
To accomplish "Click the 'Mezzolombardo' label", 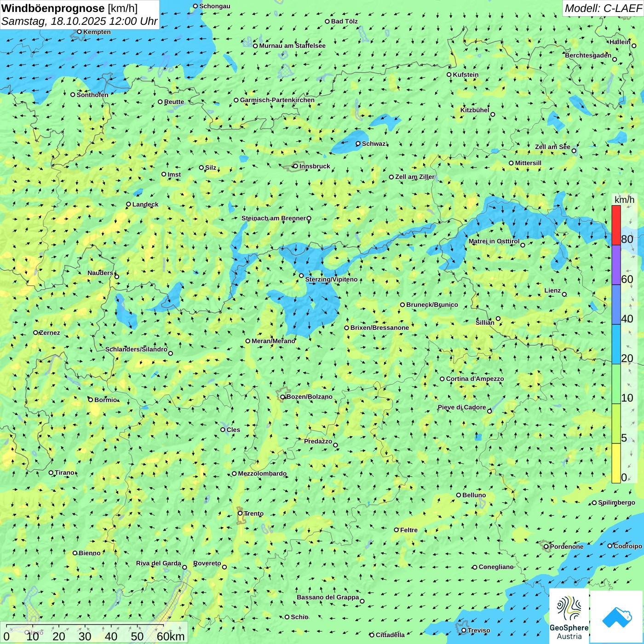I will 262,473.
